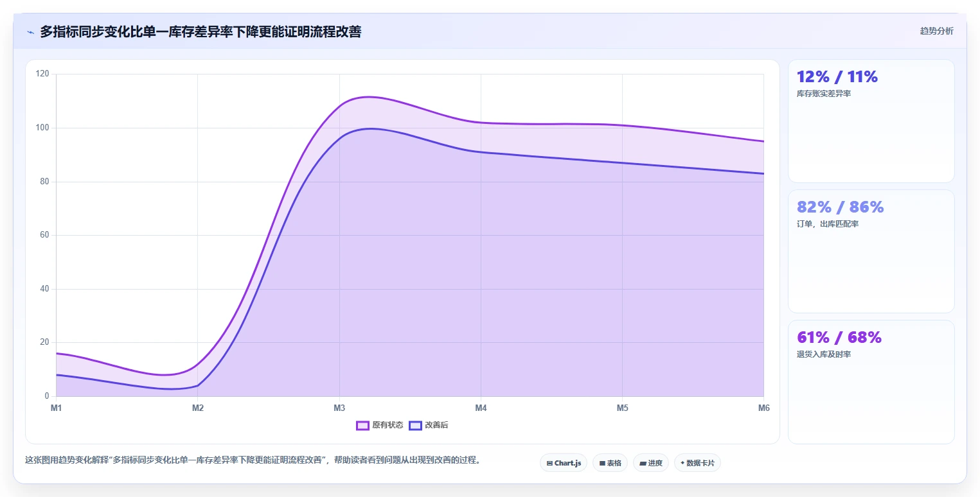
Task: Click the 40 y-axis value
Action: [44, 289]
